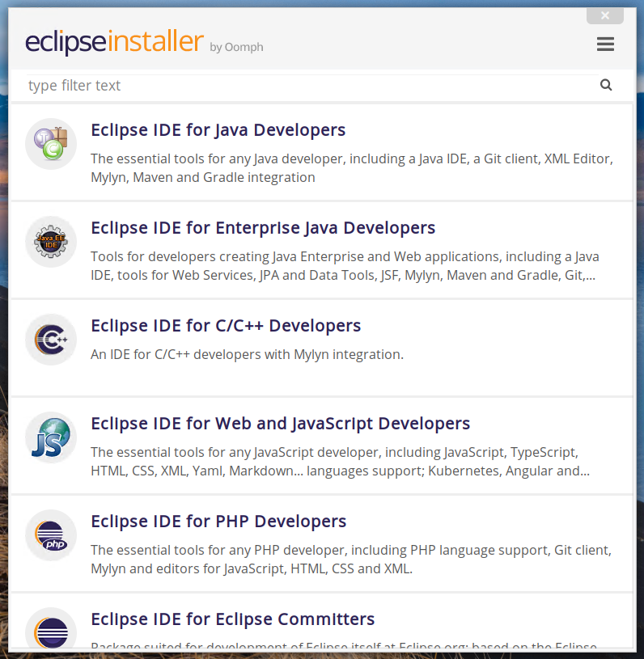Image resolution: width=644 pixels, height=659 pixels.
Task: Choose Eclipse IDE for Web and JavaScript Developers
Action: click(x=281, y=424)
